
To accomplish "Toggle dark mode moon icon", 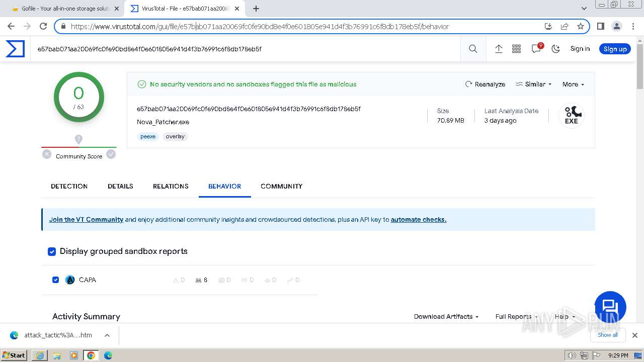I will click(x=555, y=49).
